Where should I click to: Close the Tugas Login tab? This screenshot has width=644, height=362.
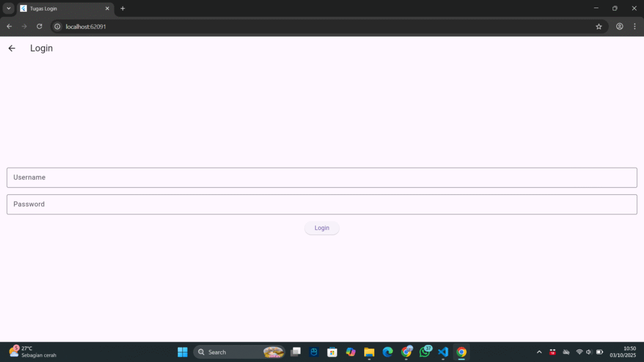107,9
